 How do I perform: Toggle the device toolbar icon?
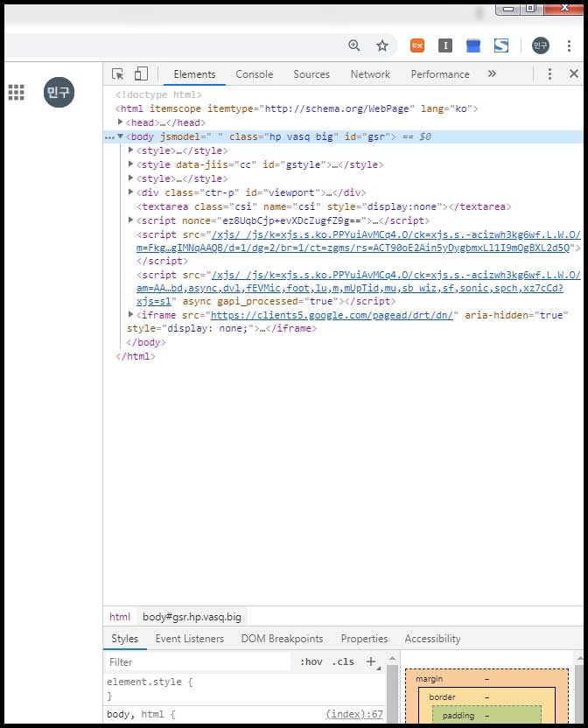click(141, 74)
